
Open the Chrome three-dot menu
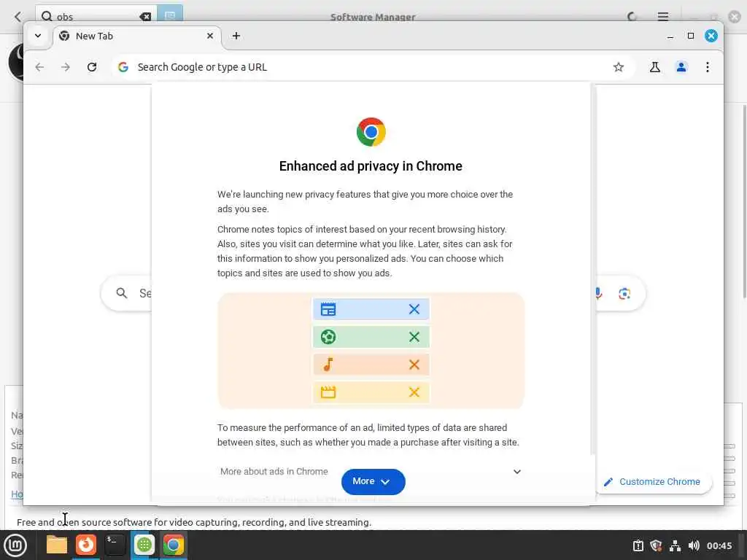click(708, 67)
